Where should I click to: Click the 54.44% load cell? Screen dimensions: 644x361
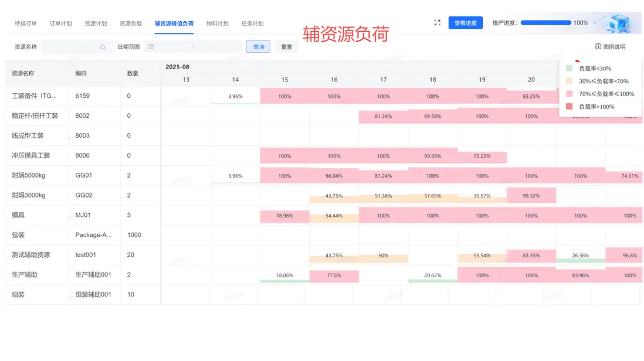click(x=334, y=216)
